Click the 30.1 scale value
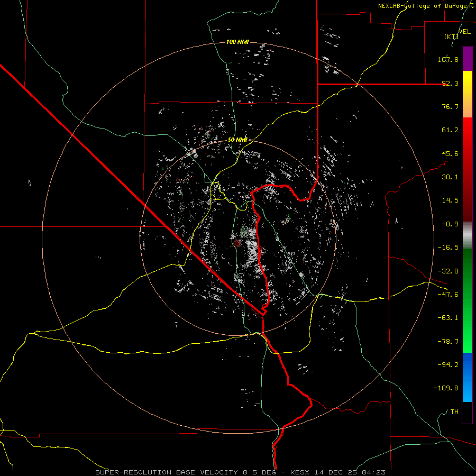Viewport: 476px width, 476px height. pos(450,177)
